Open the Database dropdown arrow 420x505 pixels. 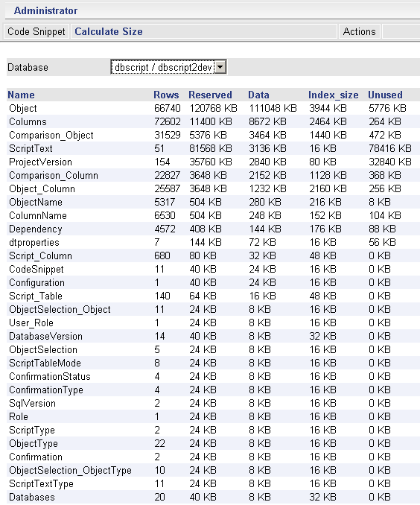tap(220, 67)
